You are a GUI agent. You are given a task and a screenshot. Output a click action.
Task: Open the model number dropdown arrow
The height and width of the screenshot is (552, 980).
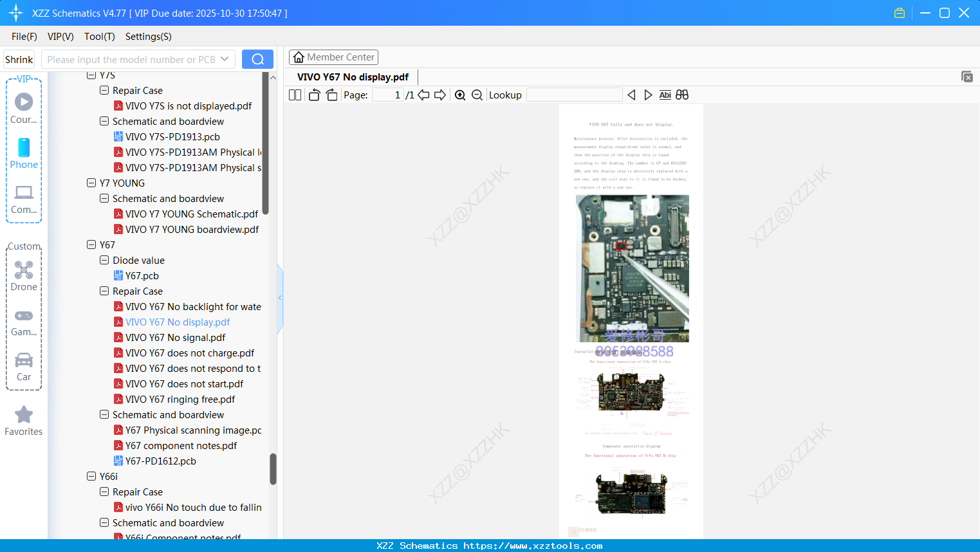(x=225, y=59)
